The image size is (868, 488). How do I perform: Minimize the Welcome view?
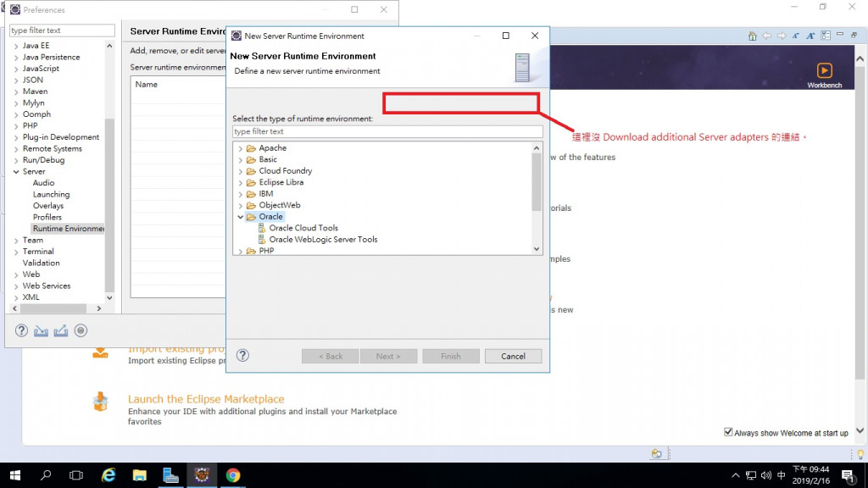coord(840,35)
